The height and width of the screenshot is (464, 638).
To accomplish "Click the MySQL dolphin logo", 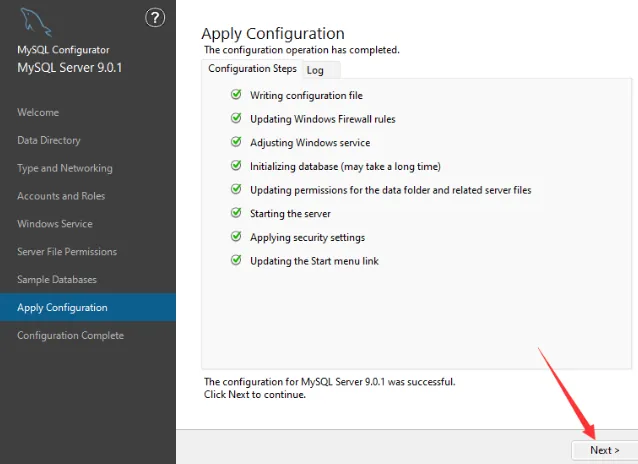I will coord(36,22).
